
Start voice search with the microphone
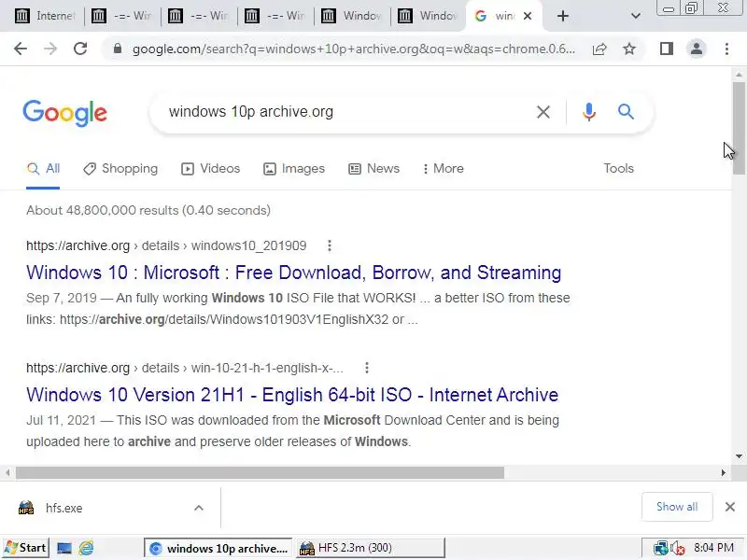[589, 112]
